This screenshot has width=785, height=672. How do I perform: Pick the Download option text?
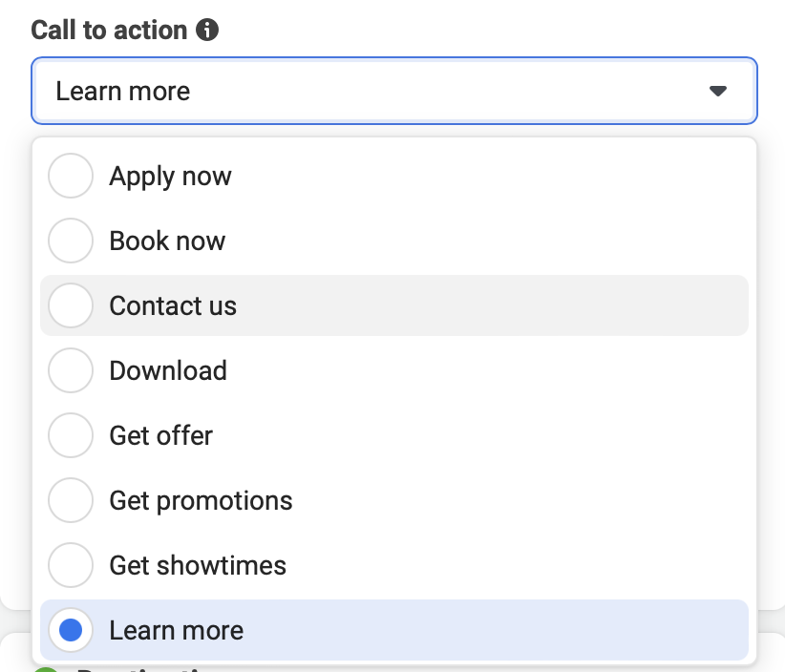coord(168,370)
